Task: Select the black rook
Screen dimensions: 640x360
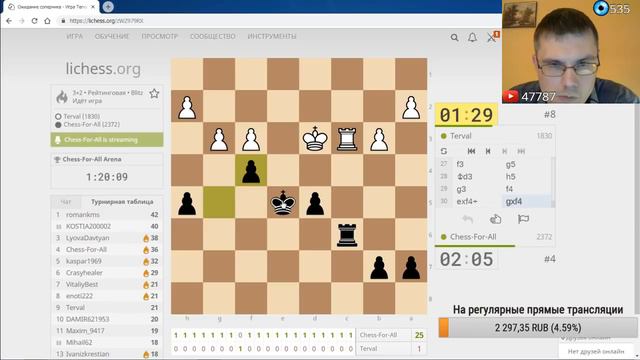Action: [347, 235]
